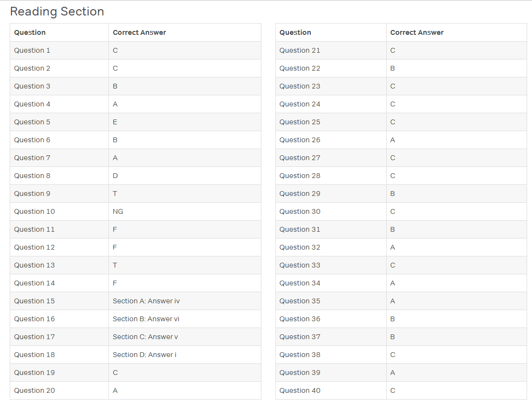The width and height of the screenshot is (532, 403).
Task: Select the Question 1 row label
Action: [x=32, y=50]
